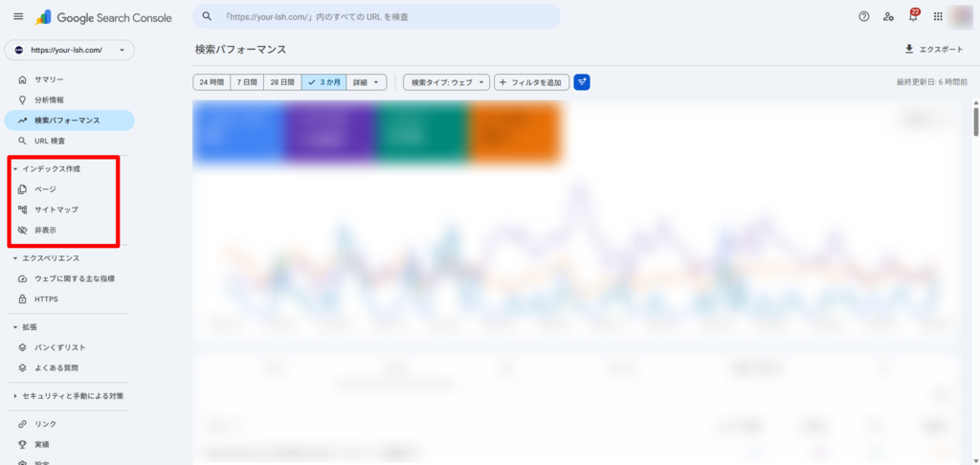Select the 7 日間 date range
The height and width of the screenshot is (465, 980).
(247, 82)
